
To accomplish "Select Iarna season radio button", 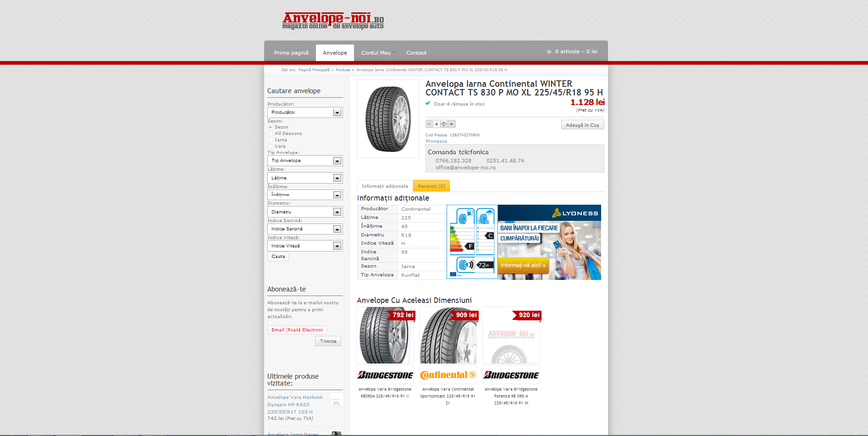I will pyautogui.click(x=270, y=140).
